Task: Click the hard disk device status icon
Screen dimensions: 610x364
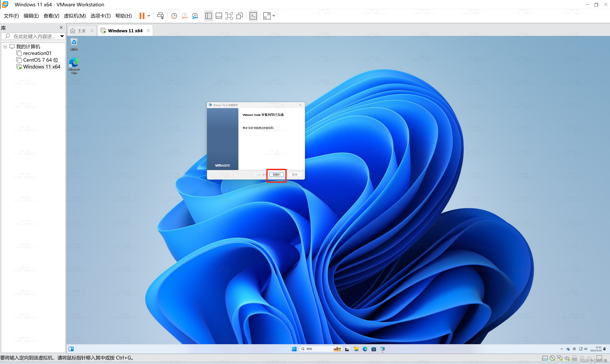Action: coord(545,358)
